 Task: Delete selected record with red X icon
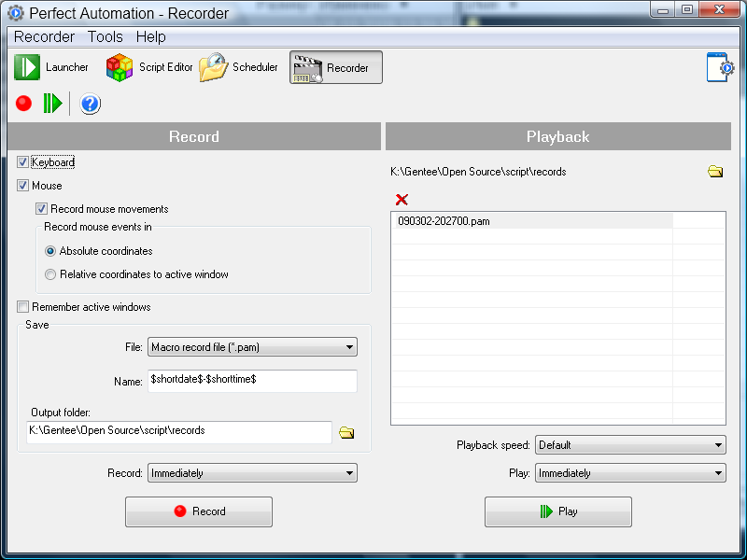pyautogui.click(x=402, y=200)
